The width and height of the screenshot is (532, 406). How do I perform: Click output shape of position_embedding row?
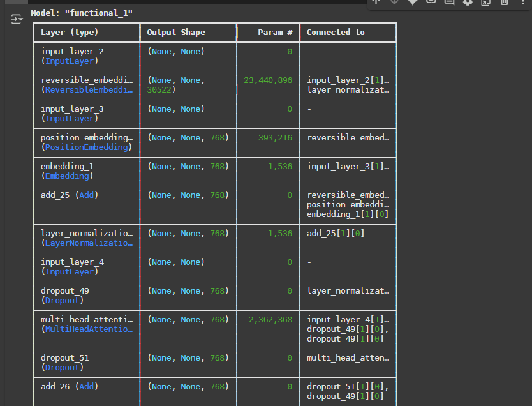[x=188, y=138]
